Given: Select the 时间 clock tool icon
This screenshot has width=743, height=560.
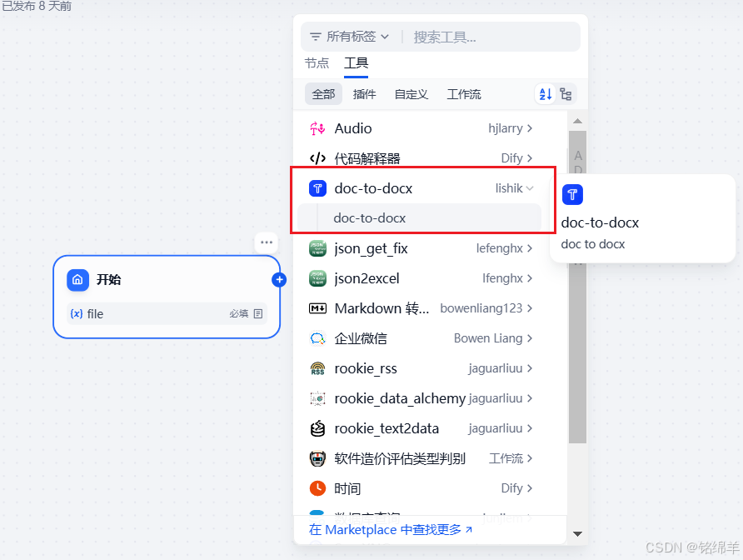Looking at the screenshot, I should [317, 488].
